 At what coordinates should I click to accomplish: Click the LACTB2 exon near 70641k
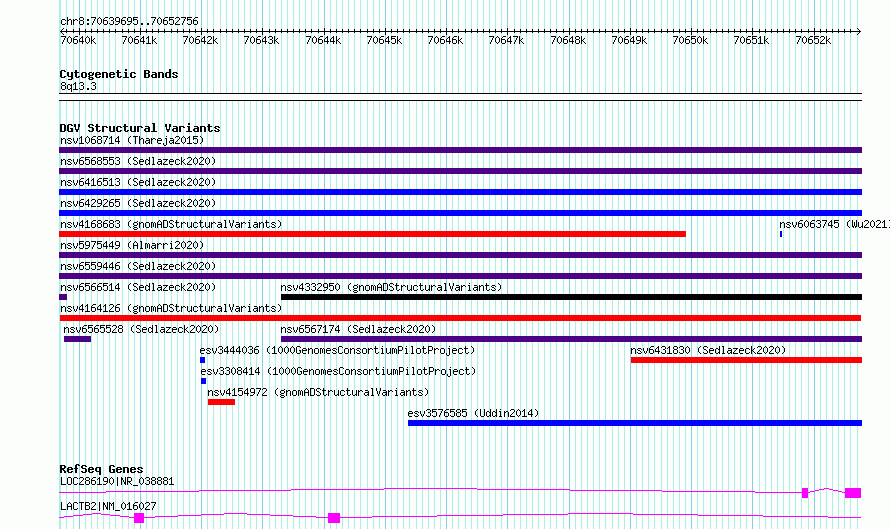coord(139,518)
